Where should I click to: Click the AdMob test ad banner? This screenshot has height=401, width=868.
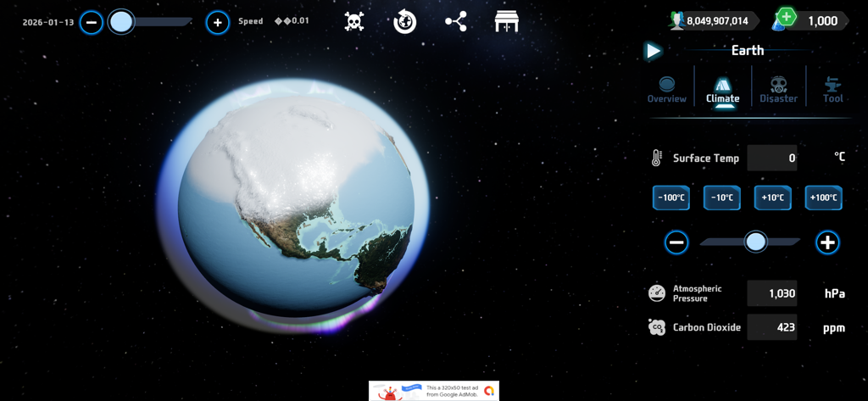coord(434,391)
